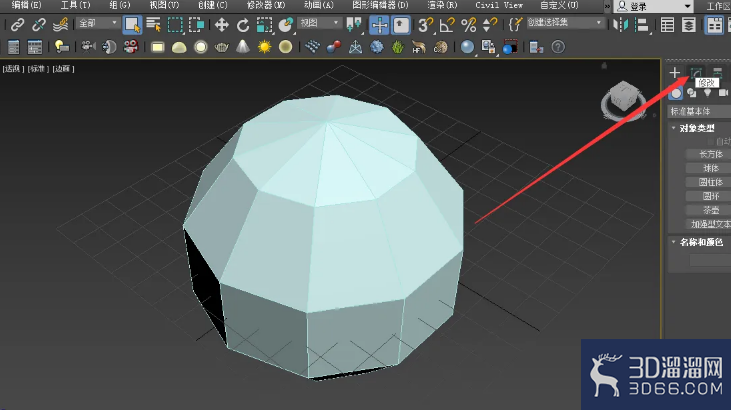The width and height of the screenshot is (731, 410).
Task: Click the sun light icon
Action: pos(264,47)
